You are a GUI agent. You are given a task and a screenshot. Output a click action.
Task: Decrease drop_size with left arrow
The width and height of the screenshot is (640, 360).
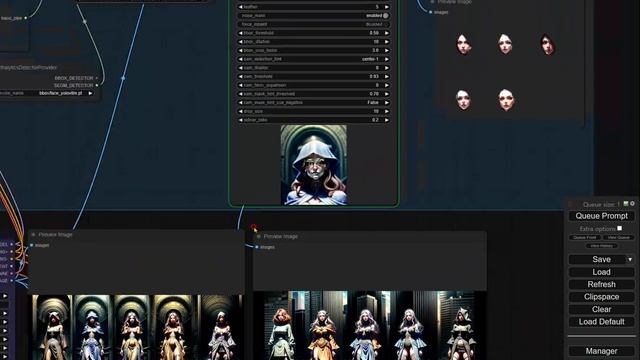coord(240,111)
